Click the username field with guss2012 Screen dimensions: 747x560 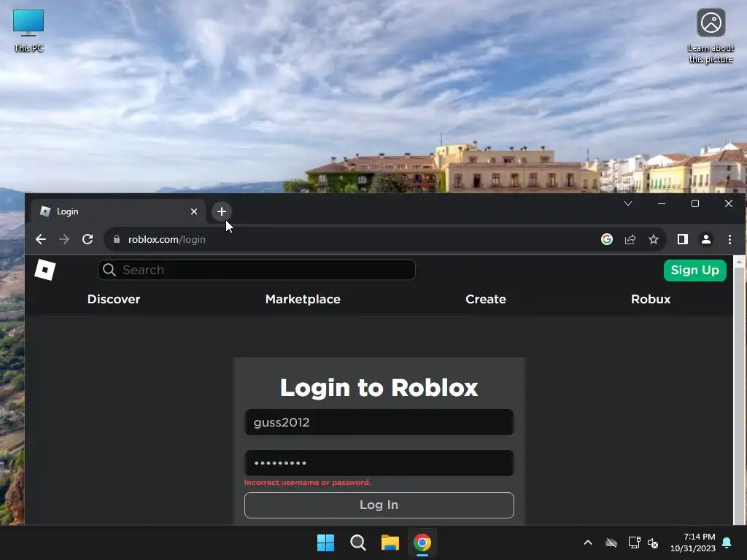click(x=379, y=422)
